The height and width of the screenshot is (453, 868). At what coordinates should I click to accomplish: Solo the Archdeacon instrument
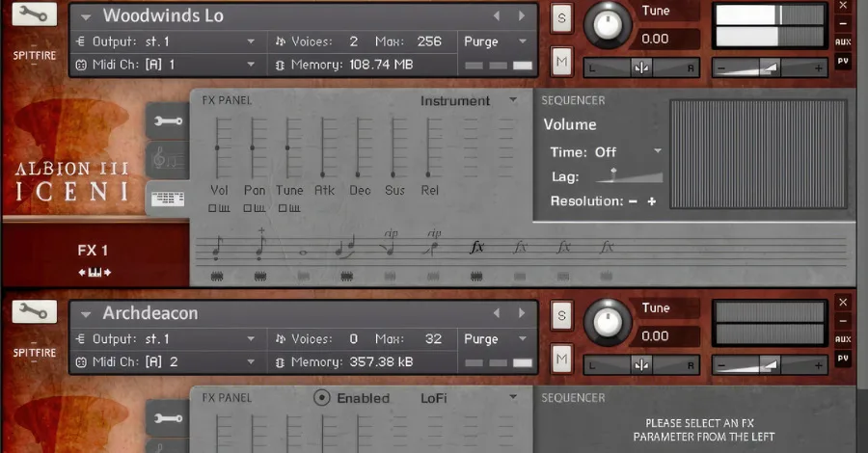(x=562, y=316)
